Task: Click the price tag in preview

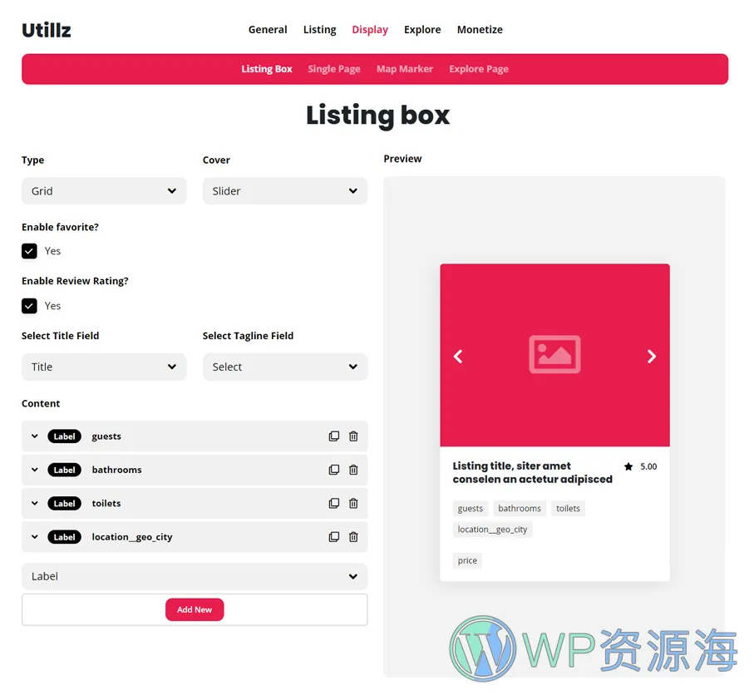Action: tap(467, 560)
